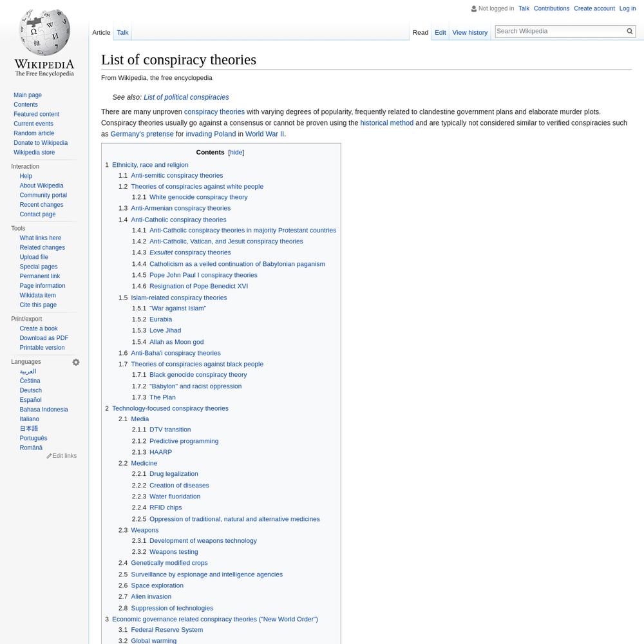Viewport: 644px width, 644px height.
Task: Hide the Contents table with hide toggle
Action: click(x=236, y=153)
